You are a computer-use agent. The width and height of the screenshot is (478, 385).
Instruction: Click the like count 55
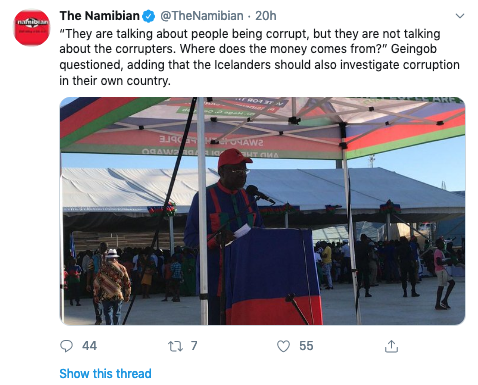[x=306, y=346]
